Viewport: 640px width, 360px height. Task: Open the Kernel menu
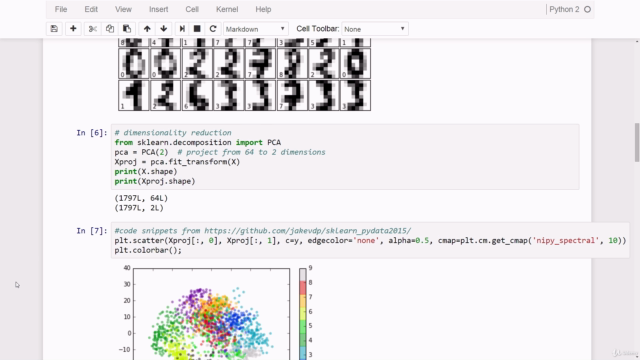pyautogui.click(x=227, y=9)
